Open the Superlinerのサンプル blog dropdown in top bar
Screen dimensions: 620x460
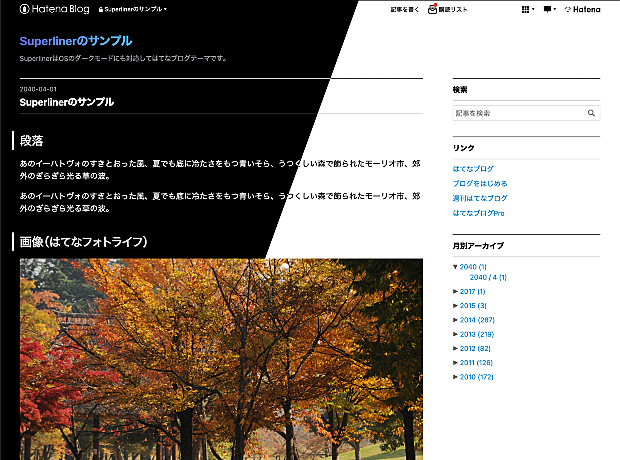pyautogui.click(x=132, y=9)
